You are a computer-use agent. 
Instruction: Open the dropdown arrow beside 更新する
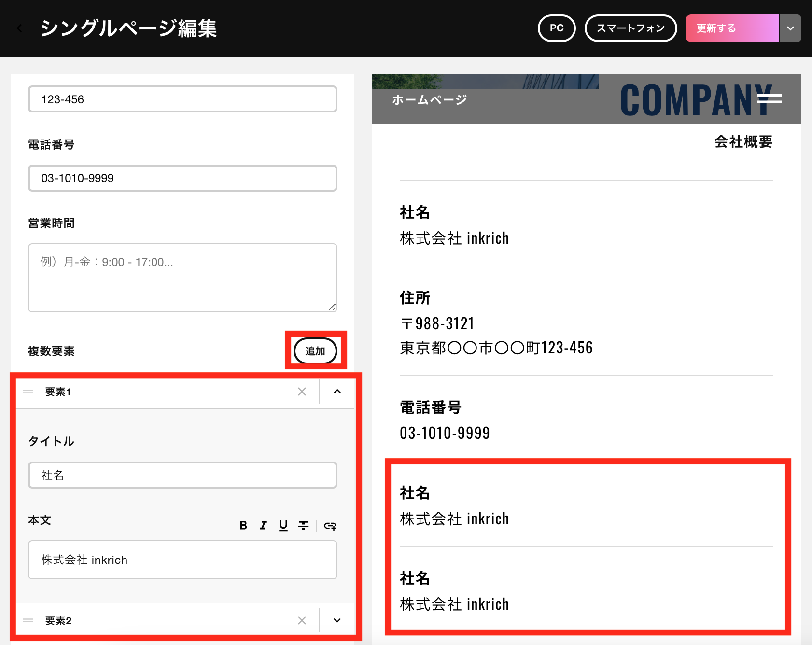pos(790,28)
